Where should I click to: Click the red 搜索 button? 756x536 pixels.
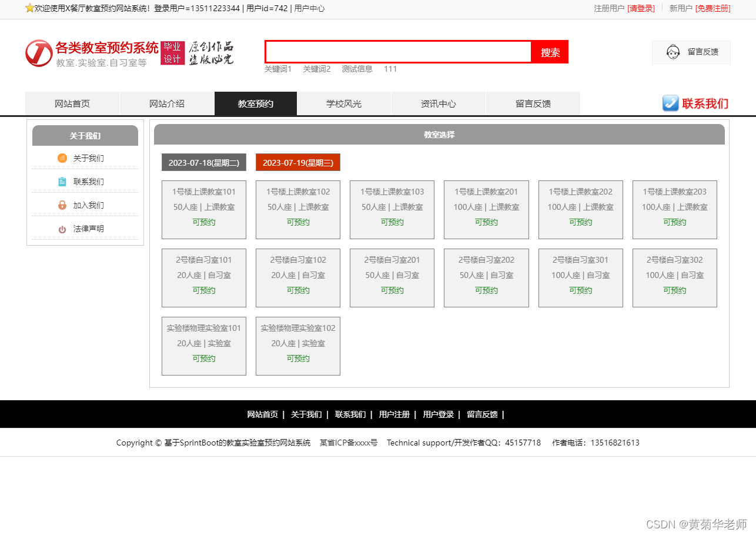click(550, 52)
